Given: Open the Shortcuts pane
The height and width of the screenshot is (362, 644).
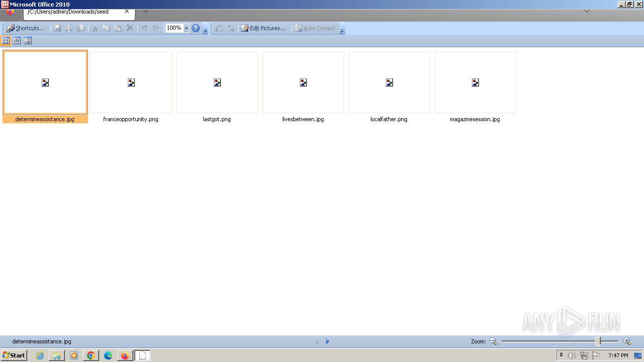Looking at the screenshot, I should coord(26,28).
